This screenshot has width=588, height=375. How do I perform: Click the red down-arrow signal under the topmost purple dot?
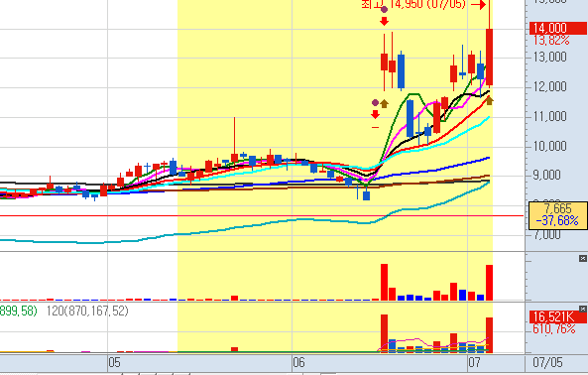[384, 22]
